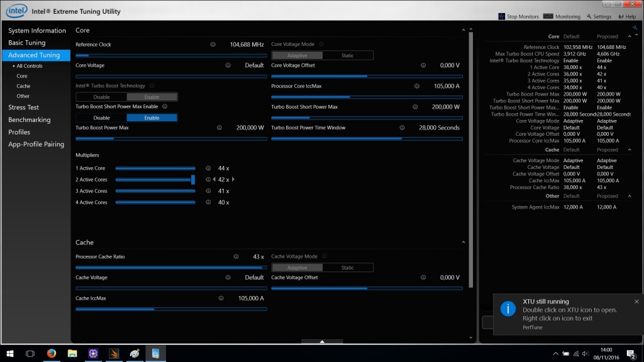This screenshot has height=362, width=644.
Task: Click info icon beside Core Voltage Offset
Action: tap(423, 65)
